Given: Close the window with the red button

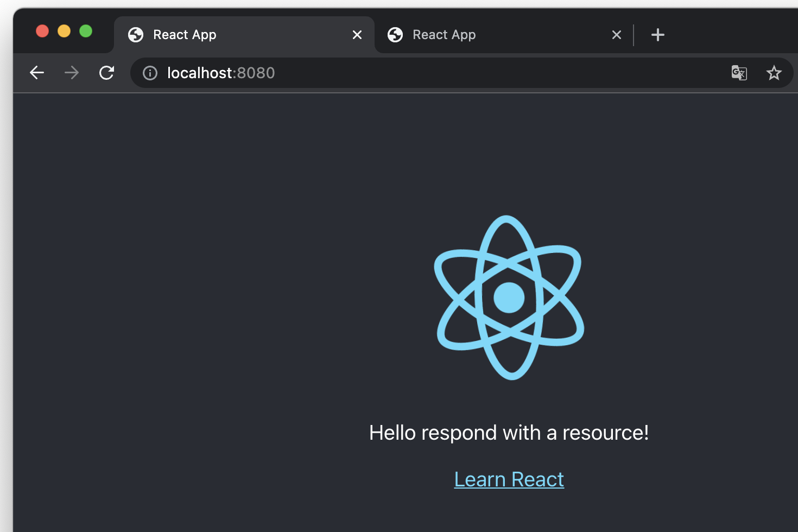Looking at the screenshot, I should 42,31.
